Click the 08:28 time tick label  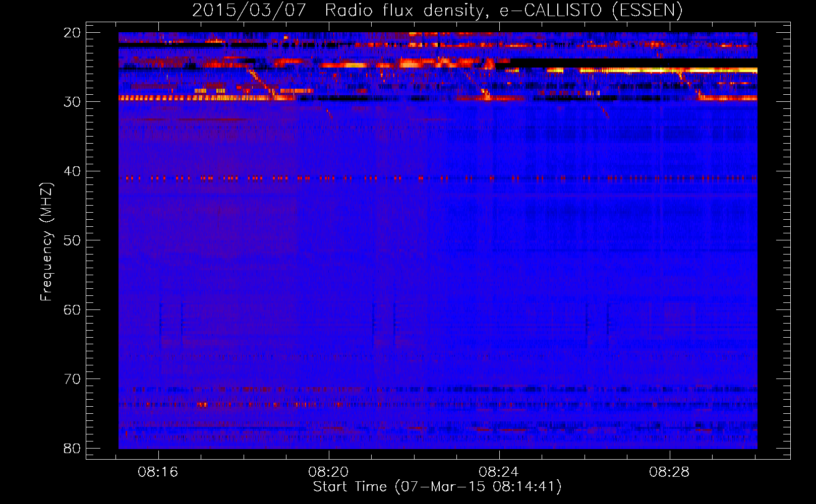[x=670, y=472]
